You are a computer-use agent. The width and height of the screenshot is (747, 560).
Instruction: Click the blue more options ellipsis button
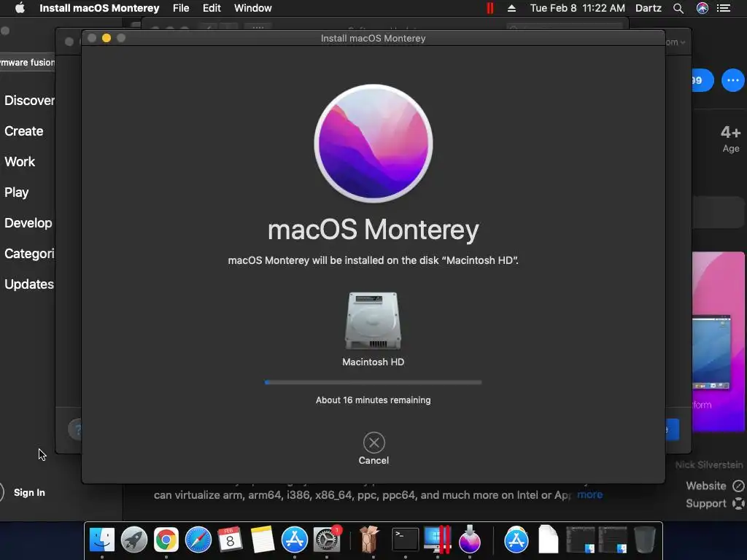[732, 80]
